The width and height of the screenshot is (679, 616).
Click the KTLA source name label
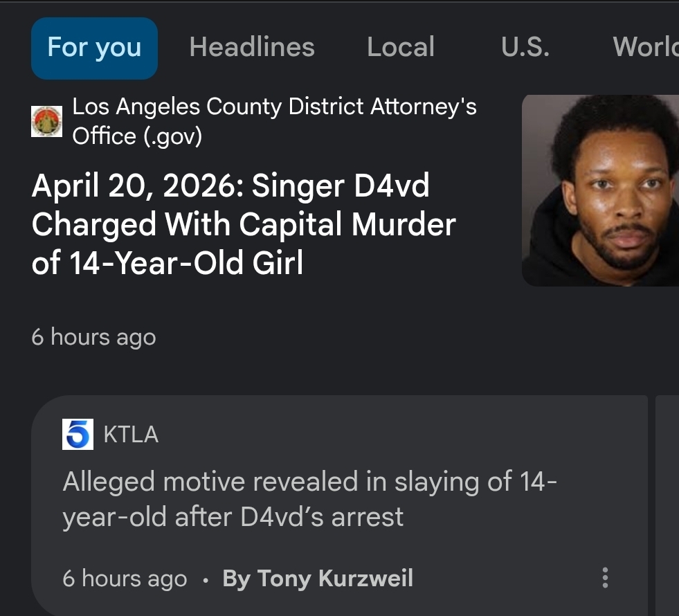coord(131,435)
